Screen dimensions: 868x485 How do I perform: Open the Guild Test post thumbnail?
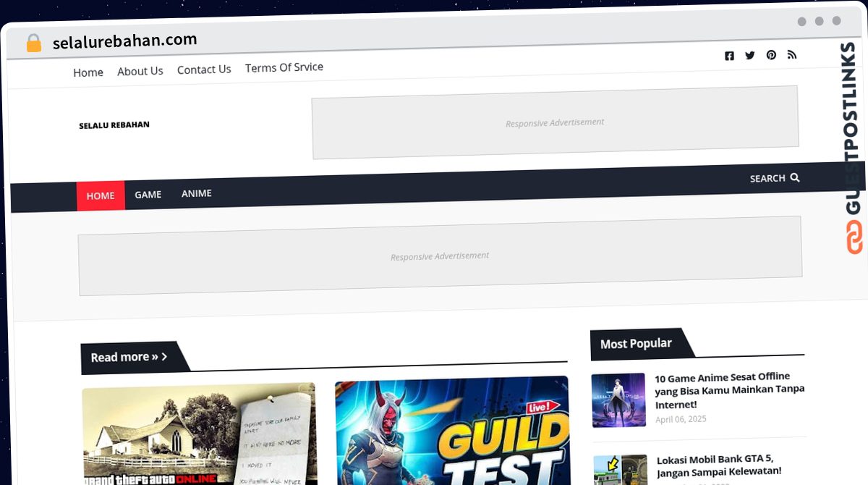452,432
